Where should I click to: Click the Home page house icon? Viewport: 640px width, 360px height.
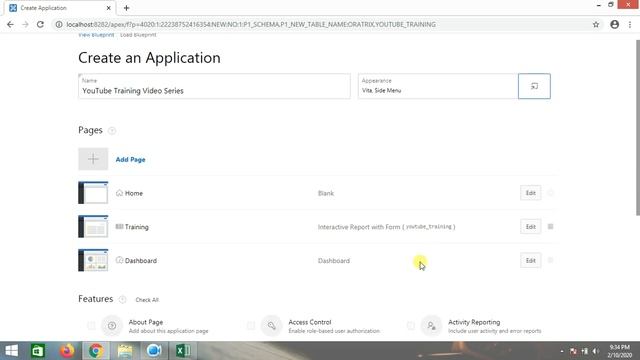point(119,193)
